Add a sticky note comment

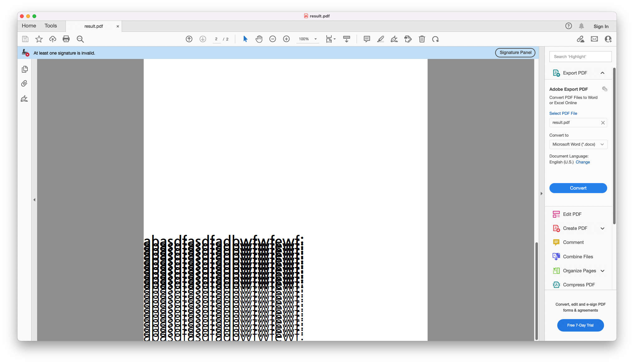click(x=367, y=39)
